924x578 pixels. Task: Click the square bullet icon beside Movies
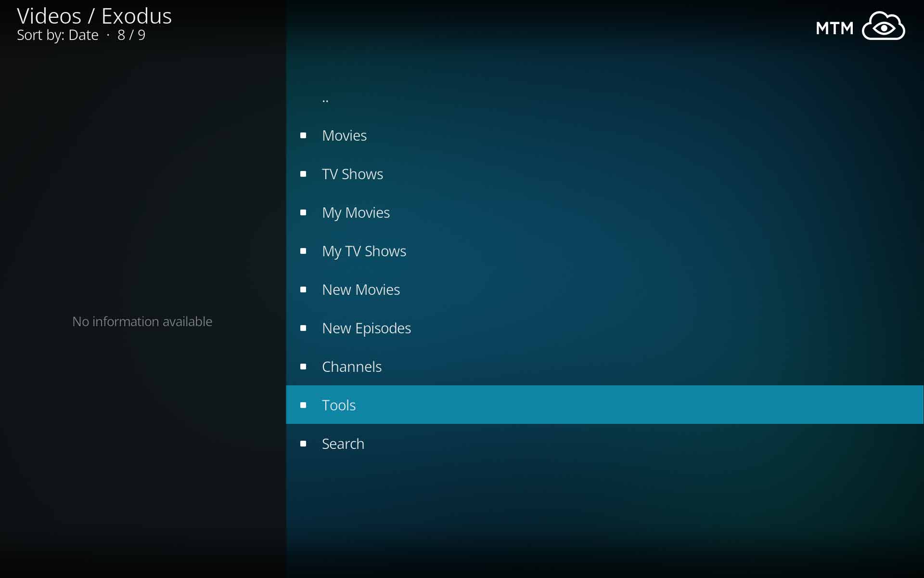pos(303,135)
